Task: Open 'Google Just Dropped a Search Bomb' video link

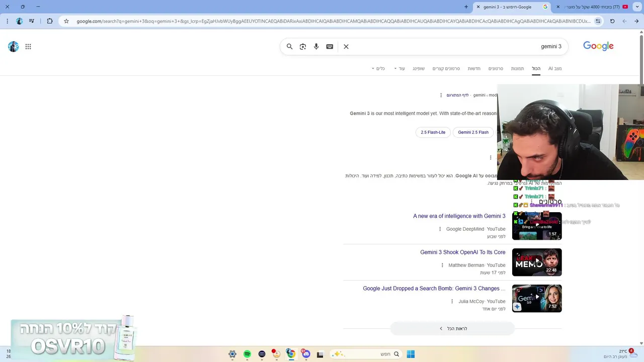Action: [434, 289]
